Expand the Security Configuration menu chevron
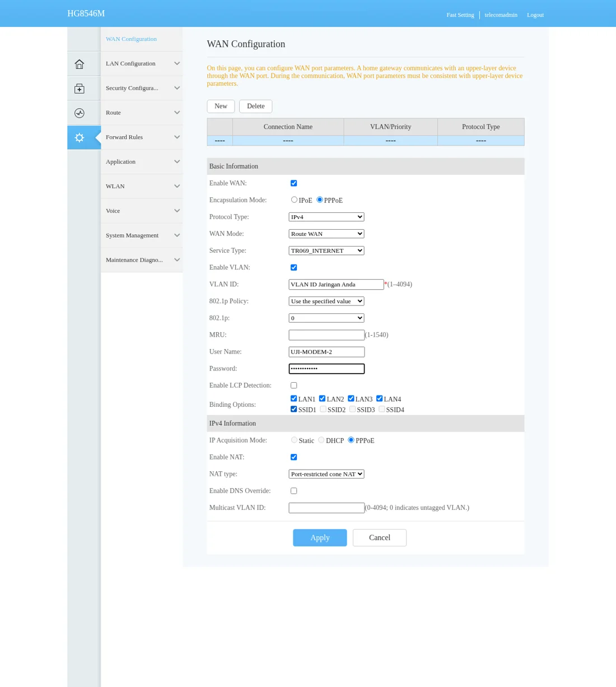Screen dimensions: 616x687 [177, 88]
